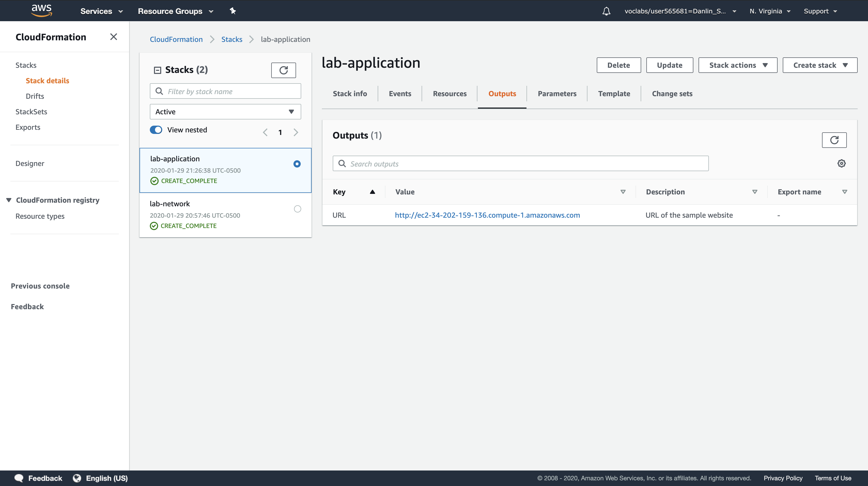Toggle the View nested switch

(156, 130)
